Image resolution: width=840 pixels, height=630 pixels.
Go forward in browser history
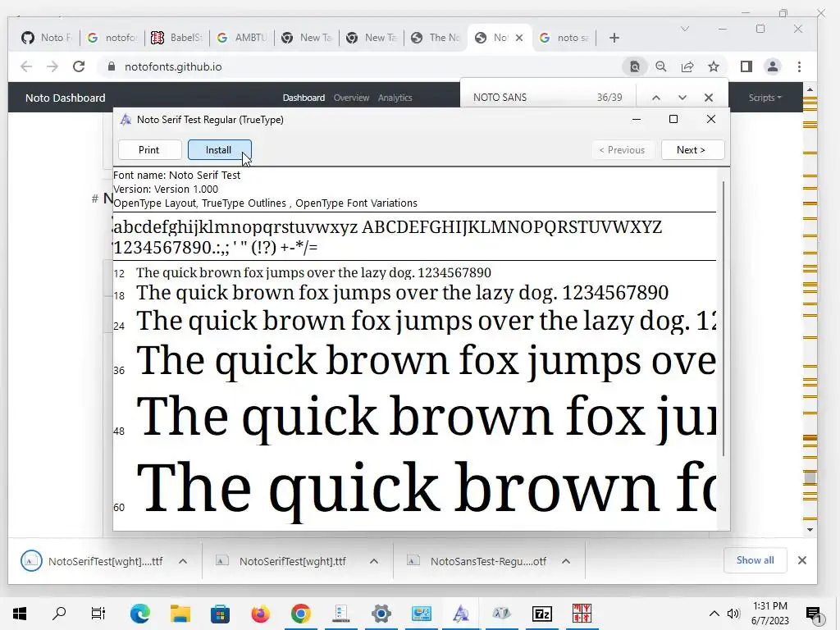(52, 66)
